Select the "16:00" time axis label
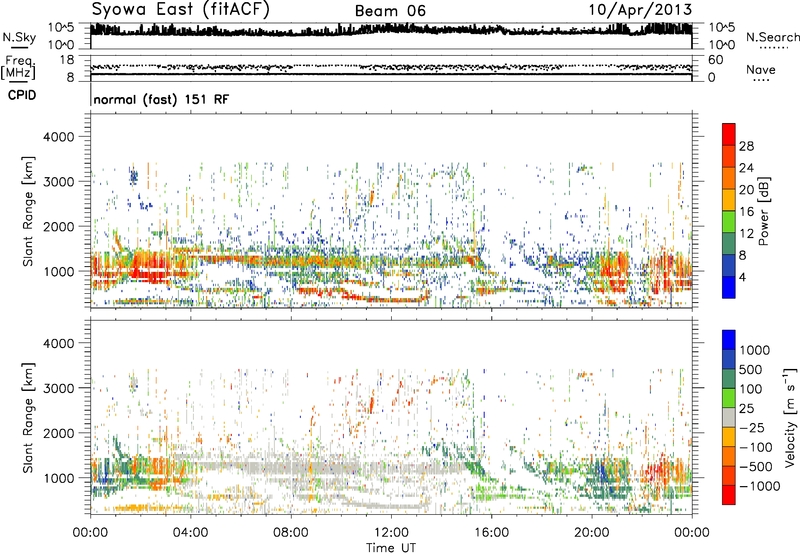 491,533
